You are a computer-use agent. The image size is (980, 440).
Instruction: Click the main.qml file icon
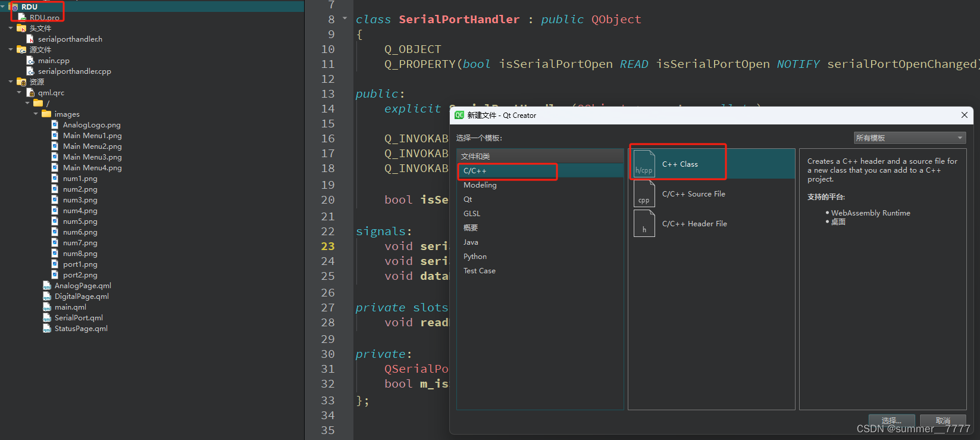(x=47, y=307)
